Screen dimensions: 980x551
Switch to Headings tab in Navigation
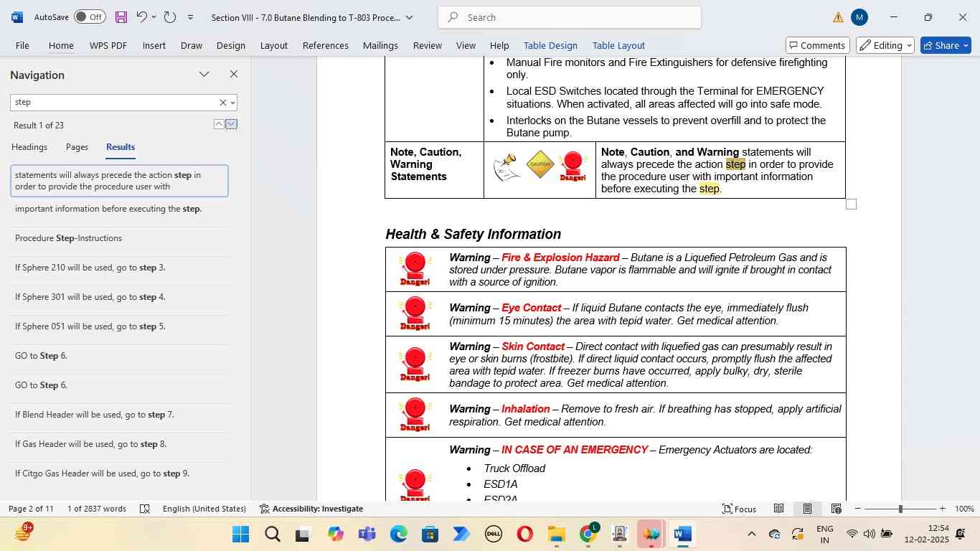coord(29,147)
